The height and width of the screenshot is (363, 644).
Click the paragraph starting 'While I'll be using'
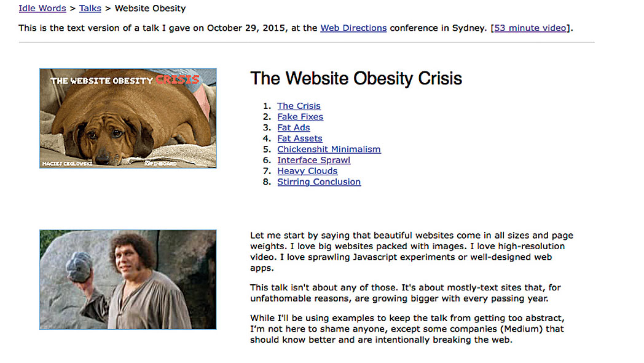pyautogui.click(x=407, y=329)
